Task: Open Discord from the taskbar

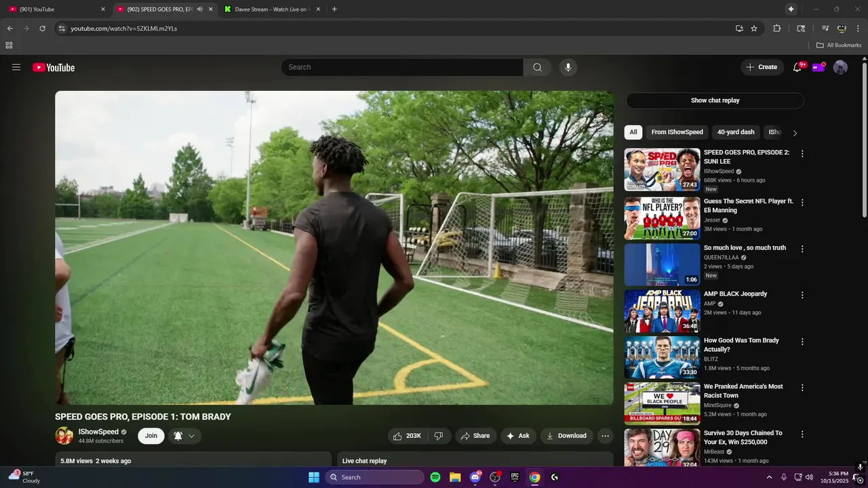Action: coord(475,477)
